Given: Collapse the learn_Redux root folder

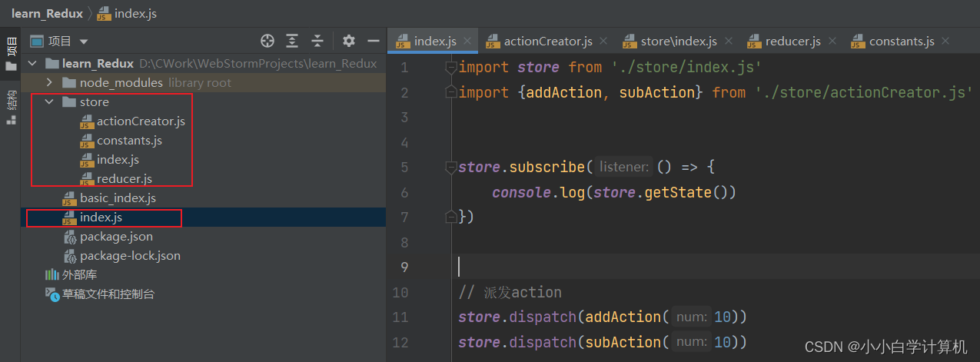Looking at the screenshot, I should (x=33, y=63).
